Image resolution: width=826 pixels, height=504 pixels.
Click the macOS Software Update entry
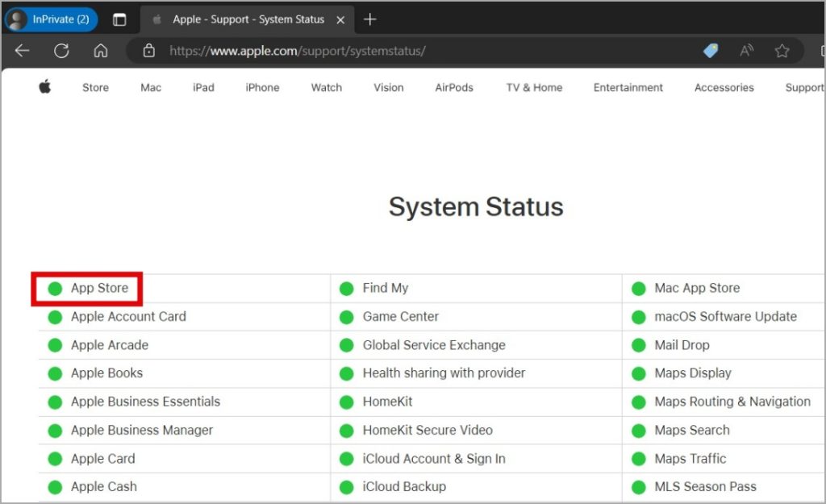725,317
